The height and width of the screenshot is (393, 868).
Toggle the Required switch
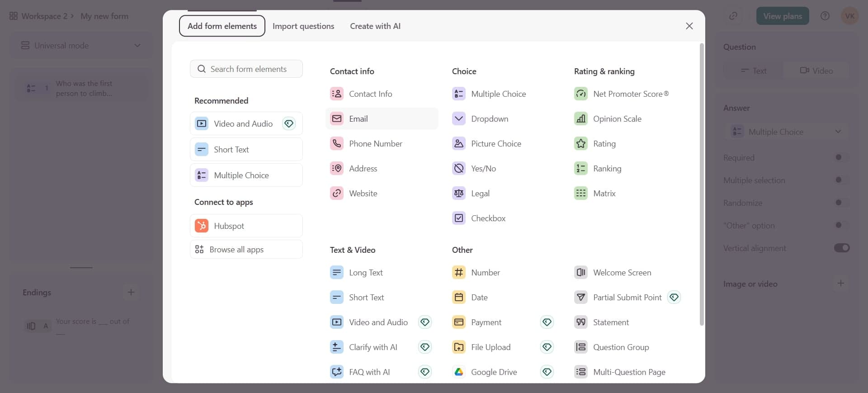point(841,157)
